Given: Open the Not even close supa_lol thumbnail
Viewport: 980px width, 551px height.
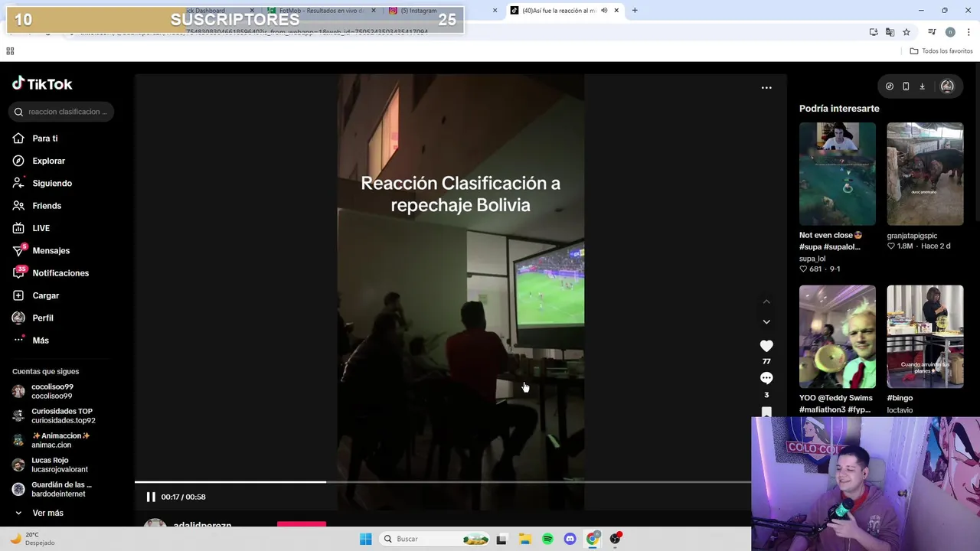Looking at the screenshot, I should pos(838,174).
